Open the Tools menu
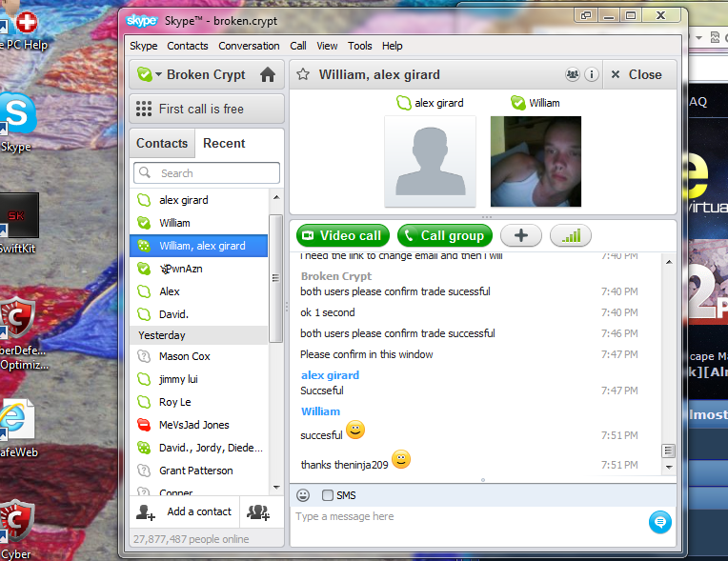 point(360,46)
